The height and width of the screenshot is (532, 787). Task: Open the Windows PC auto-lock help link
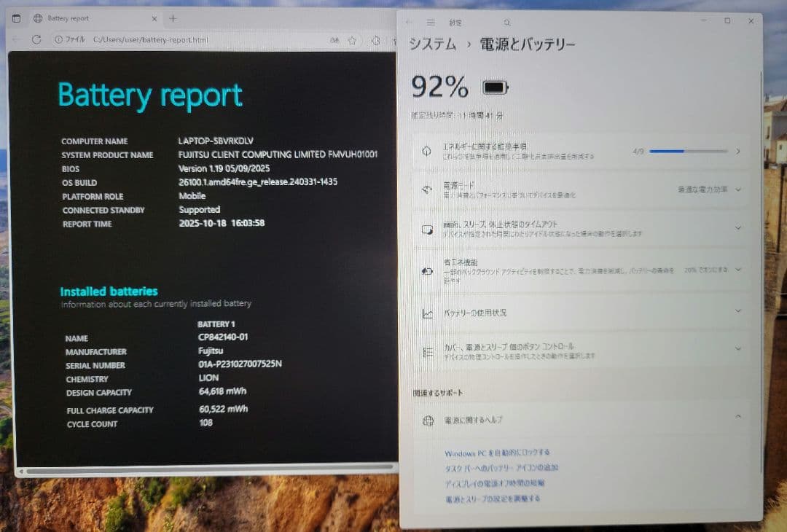pyautogui.click(x=496, y=453)
